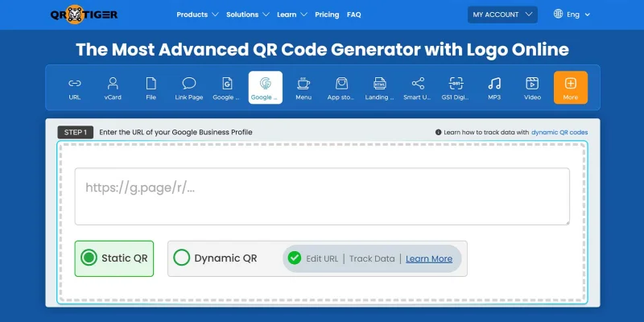Viewport: 644px width, 322px height.
Task: Expand the Solutions dropdown menu
Action: [x=248, y=14]
